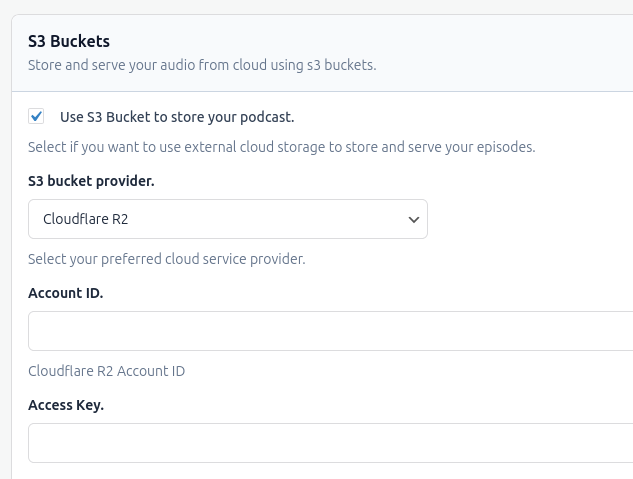Uncheck the Use S3 Bucket checkbox

point(36,117)
